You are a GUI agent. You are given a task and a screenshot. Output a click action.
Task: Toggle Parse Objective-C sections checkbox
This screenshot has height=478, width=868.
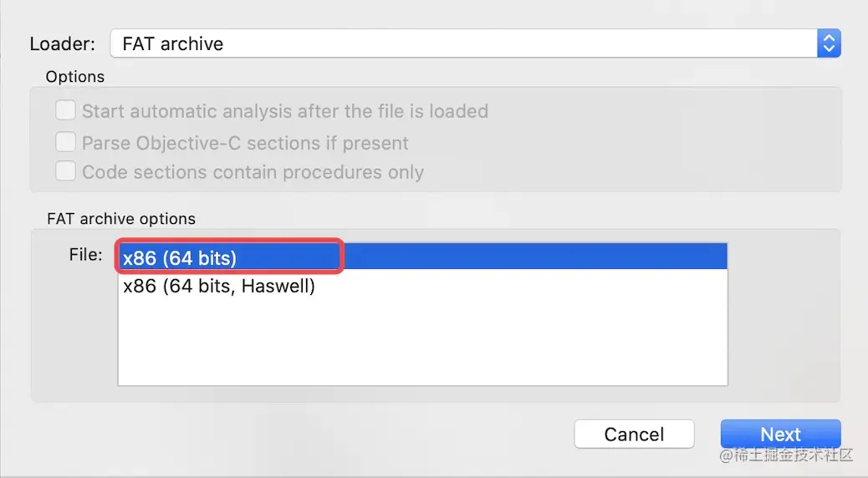pos(65,142)
